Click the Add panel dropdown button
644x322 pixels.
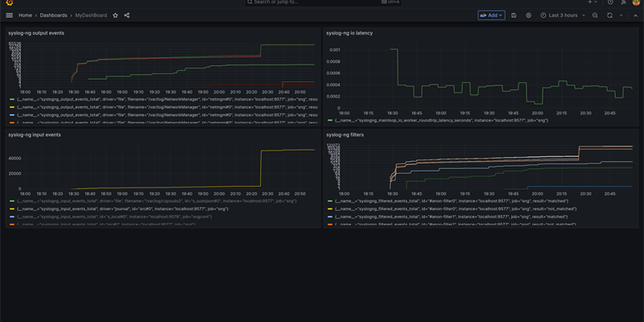(491, 15)
